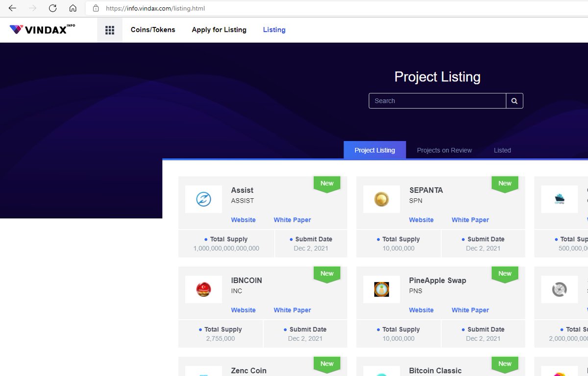Viewport: 588px width, 376px height.
Task: Click the New badge on Bitcoin Classic card
Action: (x=505, y=365)
